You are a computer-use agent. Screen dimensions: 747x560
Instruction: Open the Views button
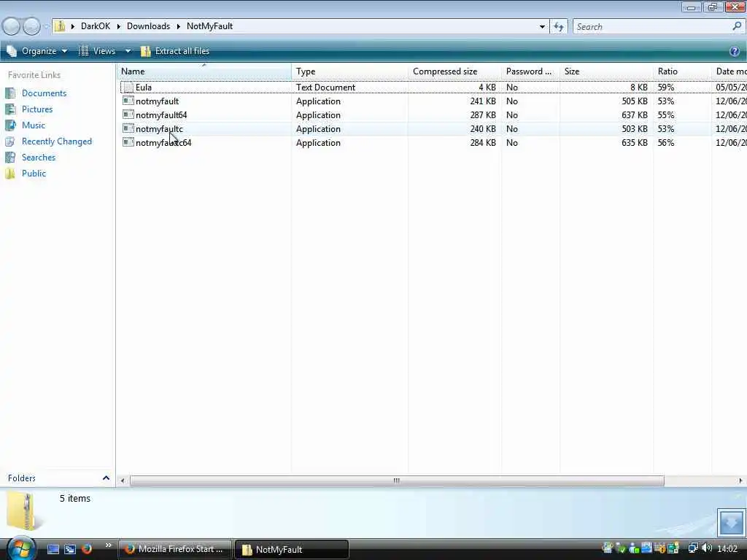[x=98, y=51]
